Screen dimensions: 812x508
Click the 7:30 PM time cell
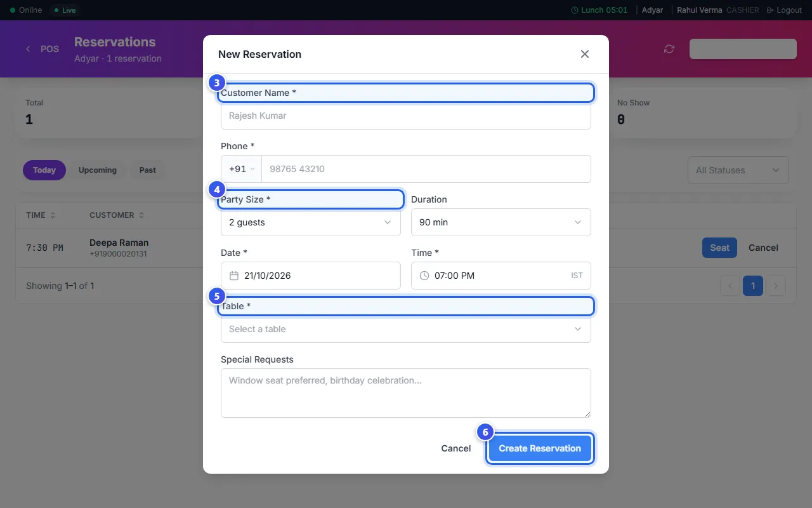pos(44,248)
